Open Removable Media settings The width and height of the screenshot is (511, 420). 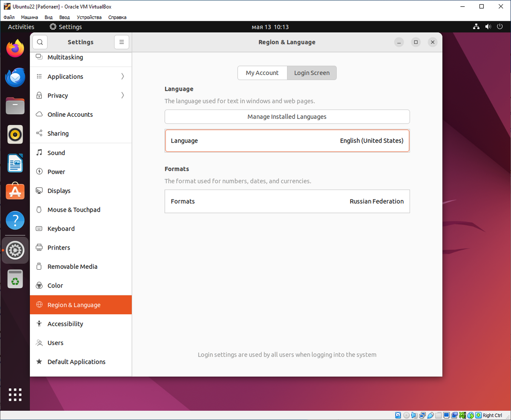tap(81, 267)
